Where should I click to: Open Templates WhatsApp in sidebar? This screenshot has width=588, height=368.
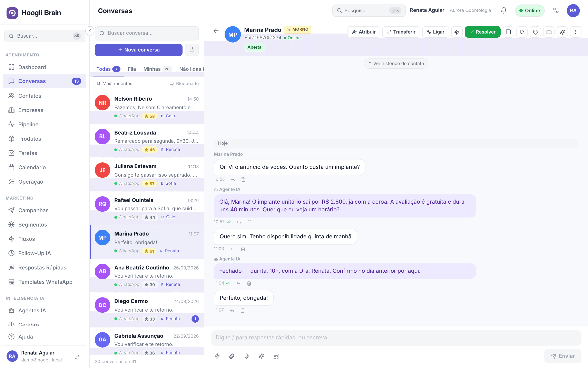click(45, 282)
